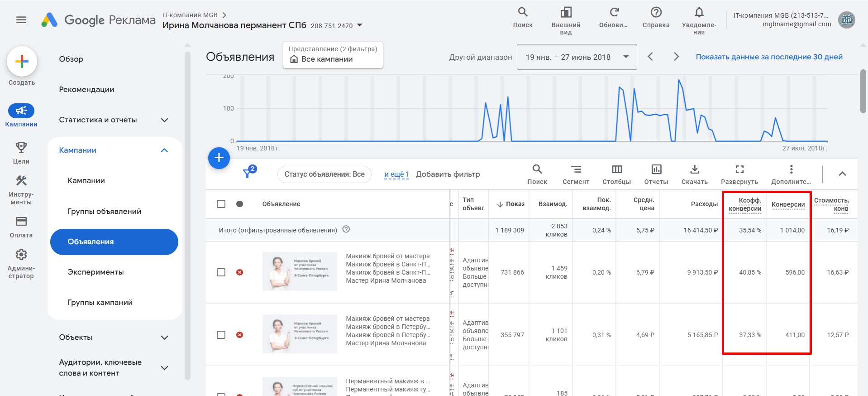The height and width of the screenshot is (396, 868).
Task: Click Стоимость/конв. column header
Action: [x=831, y=204]
